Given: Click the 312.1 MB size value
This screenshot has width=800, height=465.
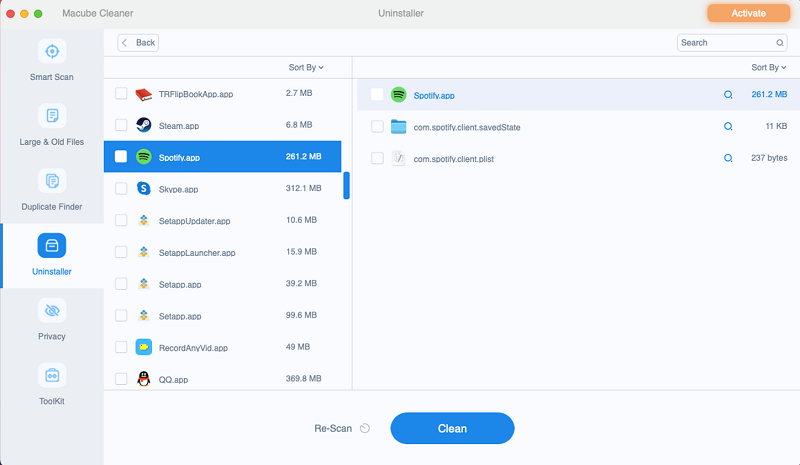Looking at the screenshot, I should click(x=304, y=188).
